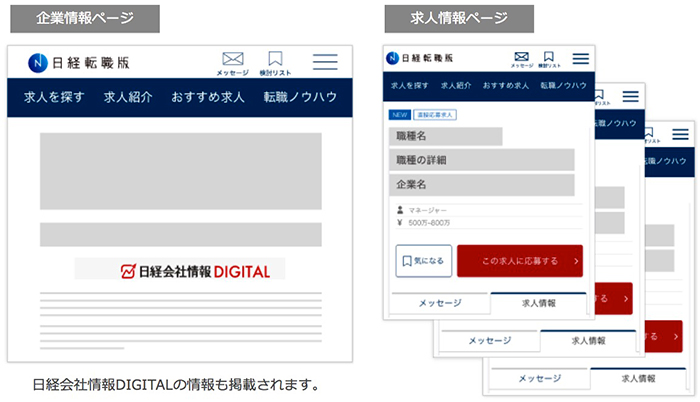Click the 日経転職版 logo on the company info page
This screenshot has width=700, height=402.
(79, 63)
